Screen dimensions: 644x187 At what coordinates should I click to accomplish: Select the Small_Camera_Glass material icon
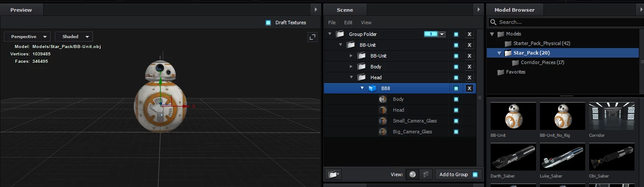383,121
